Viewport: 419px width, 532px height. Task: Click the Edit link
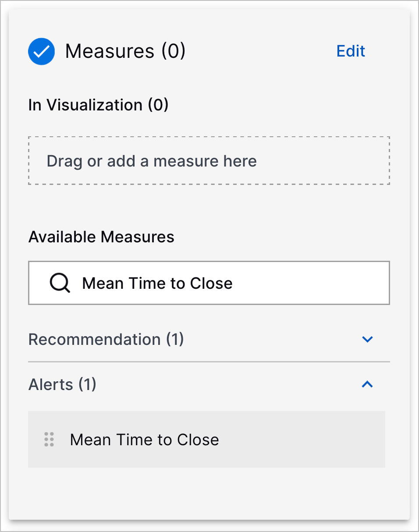[350, 51]
